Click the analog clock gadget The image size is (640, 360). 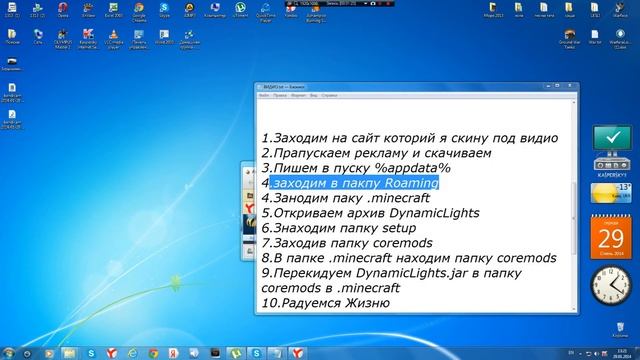[x=611, y=285]
